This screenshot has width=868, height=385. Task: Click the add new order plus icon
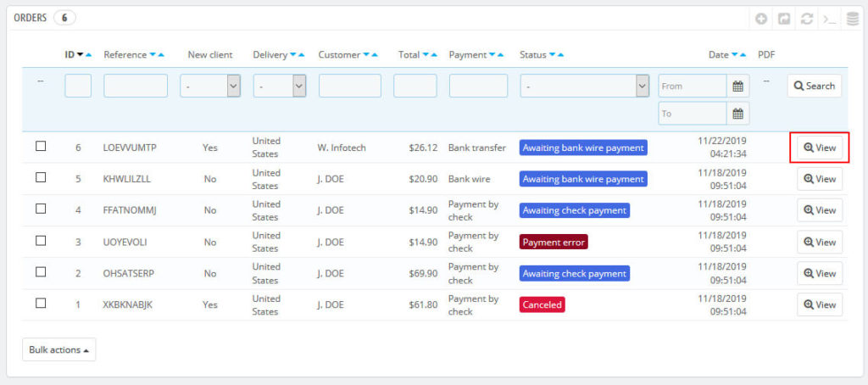pos(761,19)
